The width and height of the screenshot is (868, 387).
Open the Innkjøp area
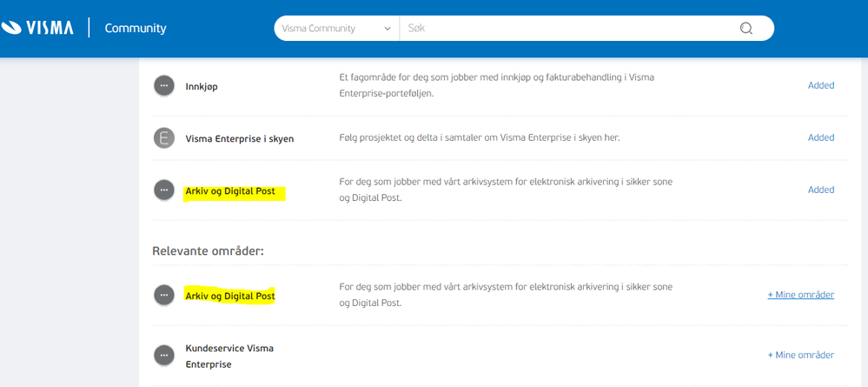(x=202, y=87)
